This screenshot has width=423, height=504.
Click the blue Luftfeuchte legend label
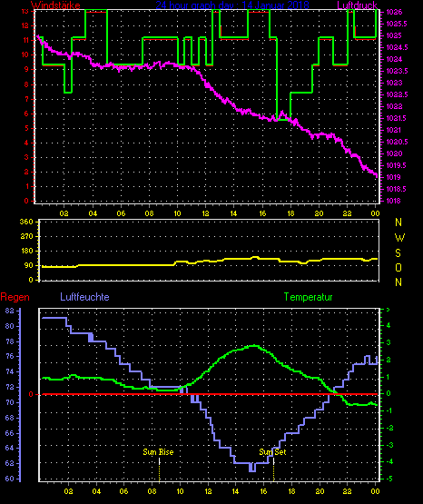tap(84, 297)
